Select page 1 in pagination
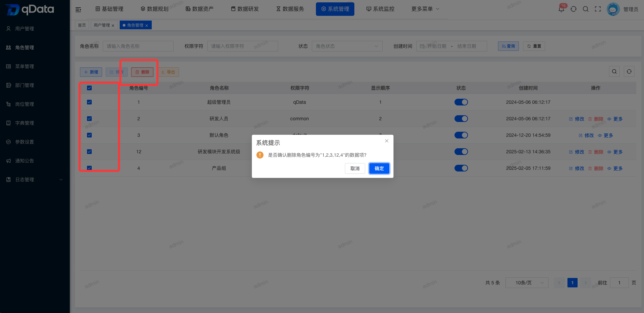The width and height of the screenshot is (644, 313). point(573,283)
